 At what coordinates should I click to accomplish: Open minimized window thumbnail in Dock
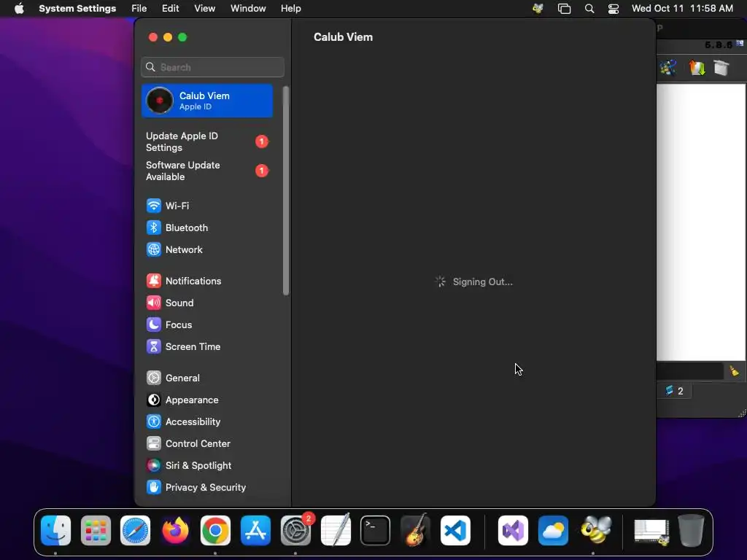(651, 532)
